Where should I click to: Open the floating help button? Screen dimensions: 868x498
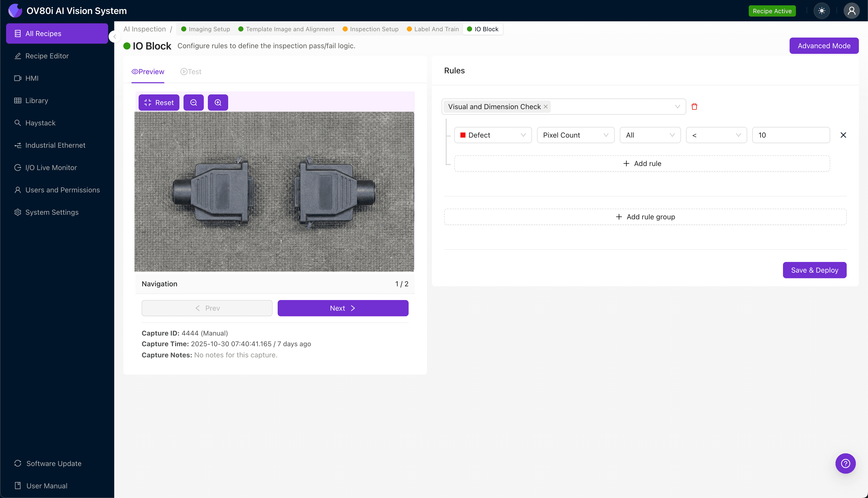point(845,463)
